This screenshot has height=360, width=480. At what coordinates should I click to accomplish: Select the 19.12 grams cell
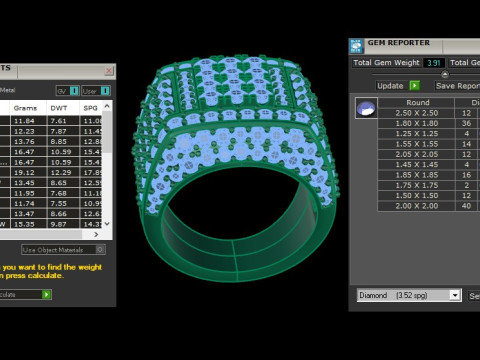tap(28, 172)
